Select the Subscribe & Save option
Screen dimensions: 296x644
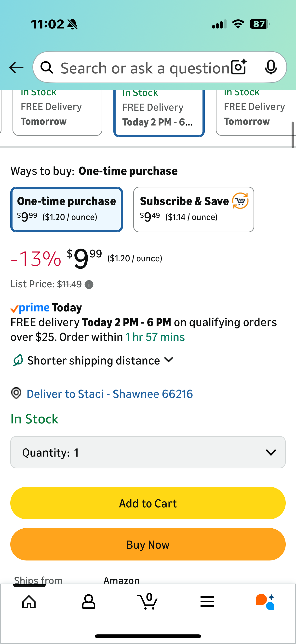[194, 209]
